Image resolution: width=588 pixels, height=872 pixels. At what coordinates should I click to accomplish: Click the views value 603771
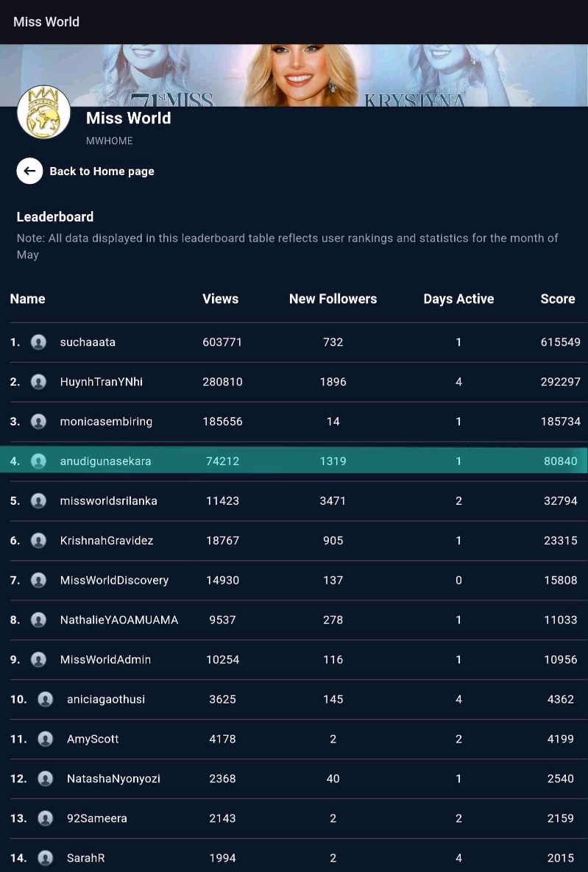click(x=222, y=342)
